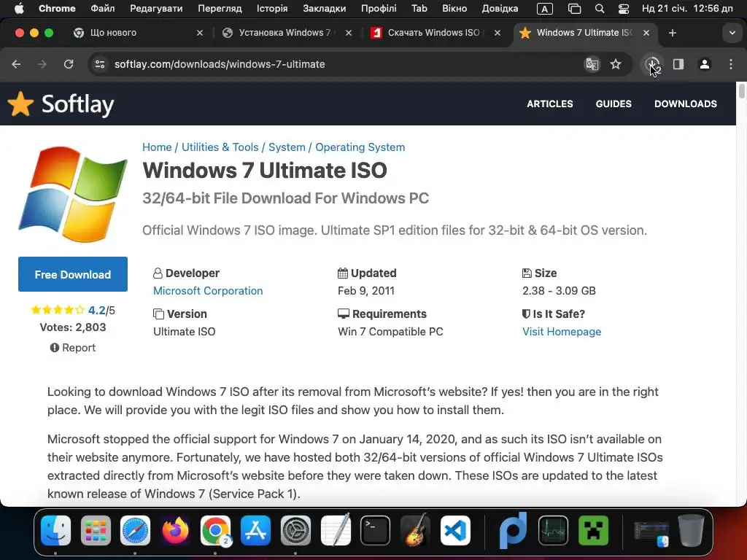Click the page vertical scrollbar

click(x=741, y=91)
